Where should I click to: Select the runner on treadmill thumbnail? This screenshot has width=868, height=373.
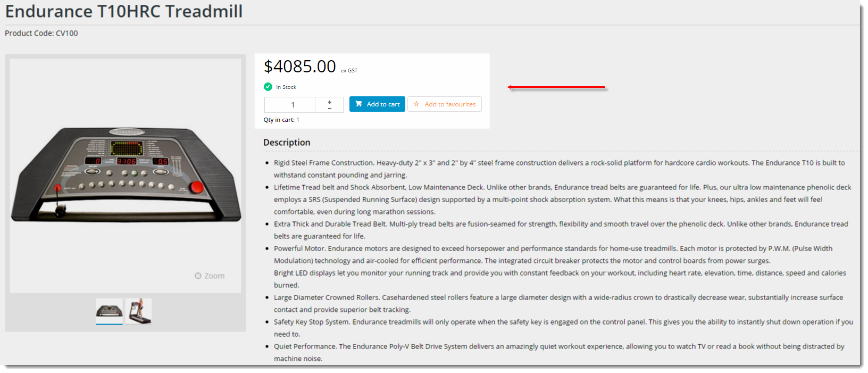tap(138, 311)
